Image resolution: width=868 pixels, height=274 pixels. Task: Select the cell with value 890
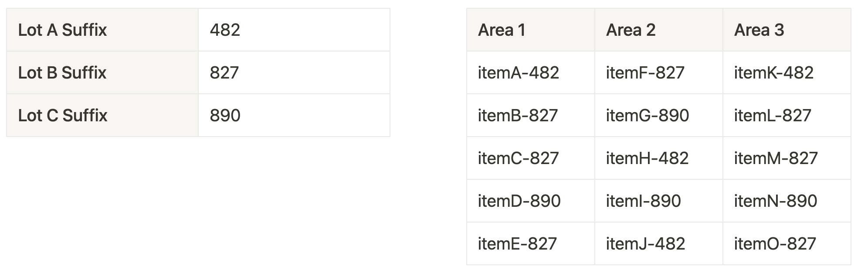[x=294, y=115]
